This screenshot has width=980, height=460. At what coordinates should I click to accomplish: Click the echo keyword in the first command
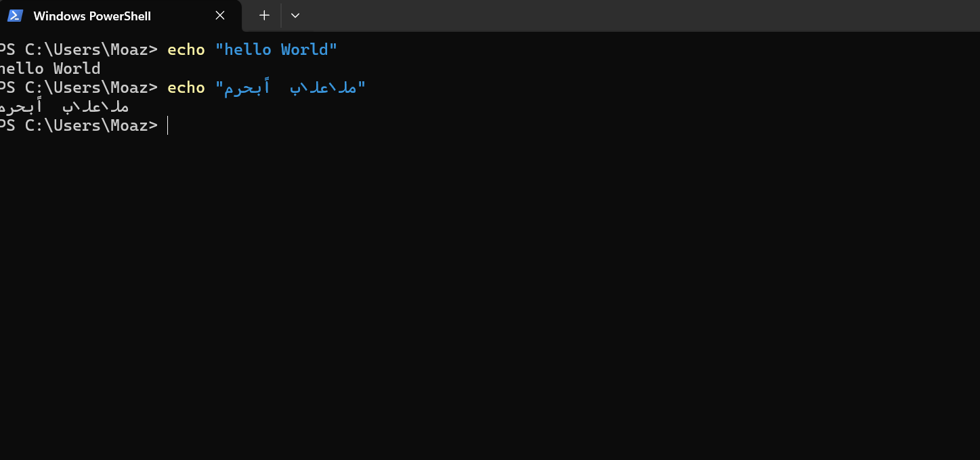pos(186,49)
